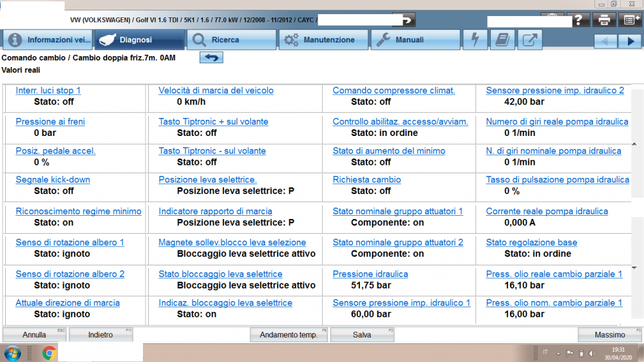This screenshot has height=362, width=644.
Task: Click the add-list icon at top right
Action: pos(629,19)
